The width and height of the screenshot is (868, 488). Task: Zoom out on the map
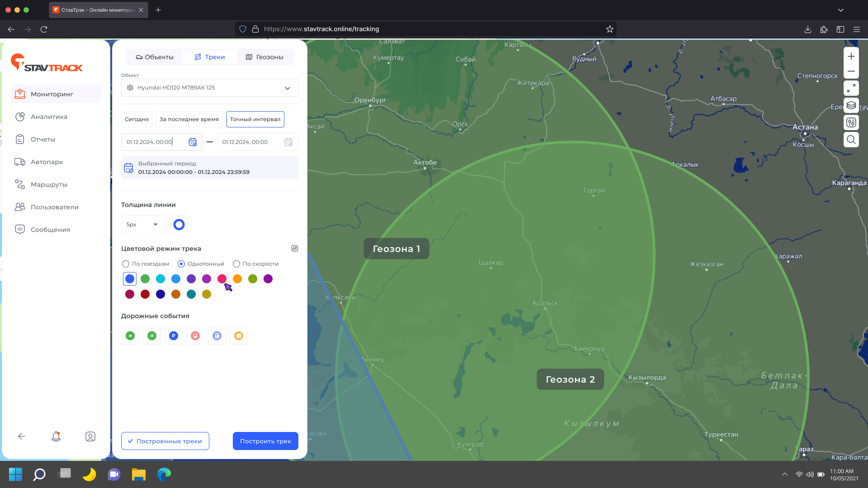tap(851, 71)
